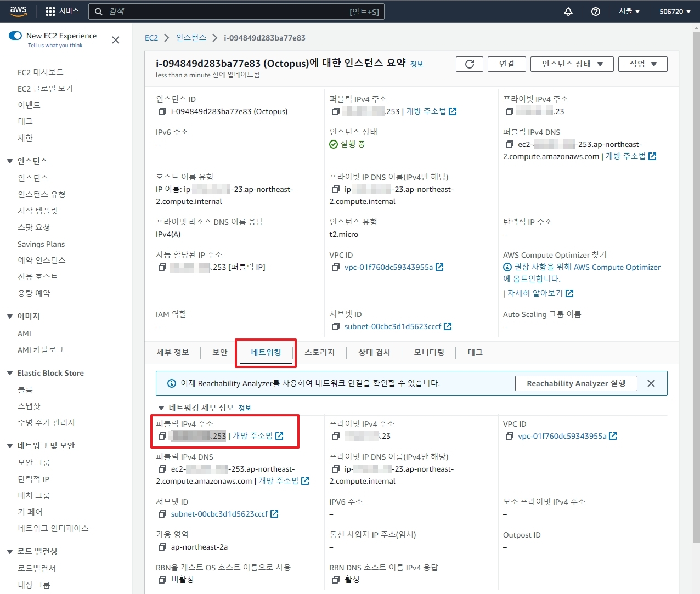Collapse the Elastic Block Store section

tap(10, 373)
